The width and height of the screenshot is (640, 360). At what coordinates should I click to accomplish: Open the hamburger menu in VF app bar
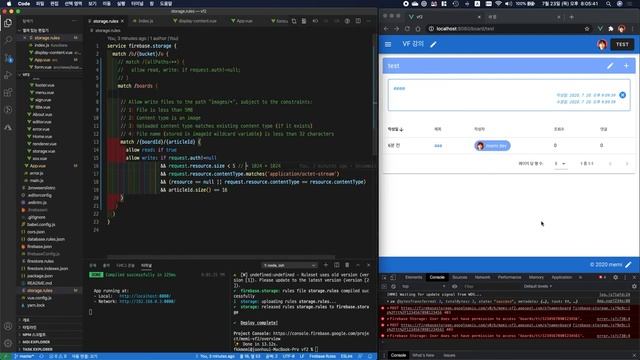point(388,44)
